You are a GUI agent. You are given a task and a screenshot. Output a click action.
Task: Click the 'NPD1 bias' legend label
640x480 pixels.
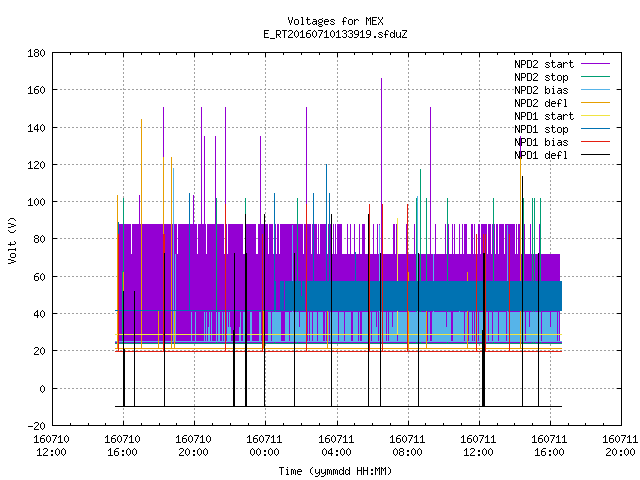point(541,142)
